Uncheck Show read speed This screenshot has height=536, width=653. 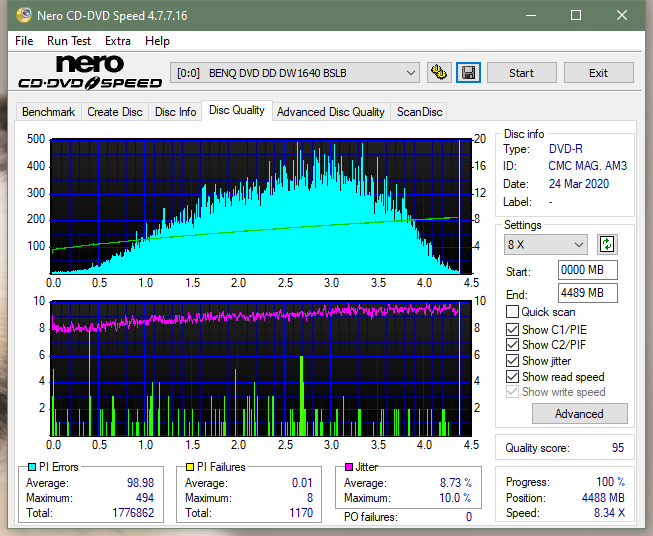coord(512,376)
